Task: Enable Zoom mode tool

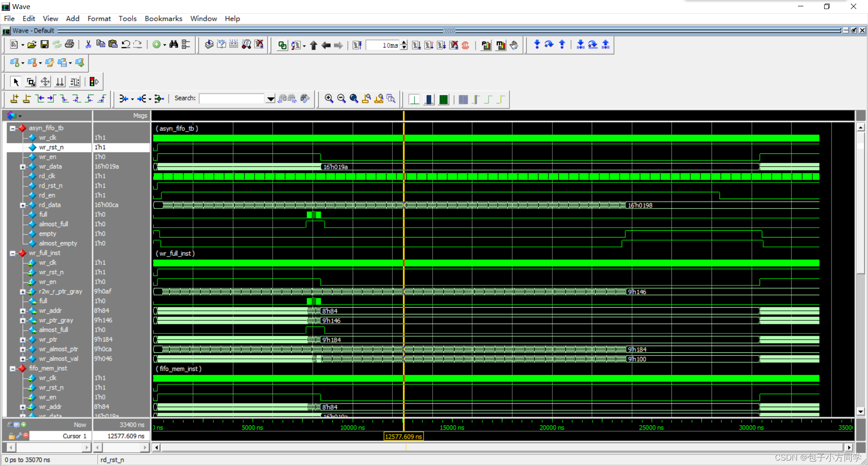Action: (31, 82)
